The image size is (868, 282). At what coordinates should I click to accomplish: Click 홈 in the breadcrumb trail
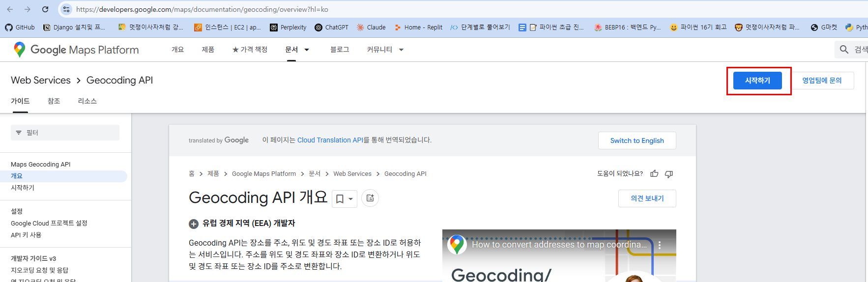point(192,173)
